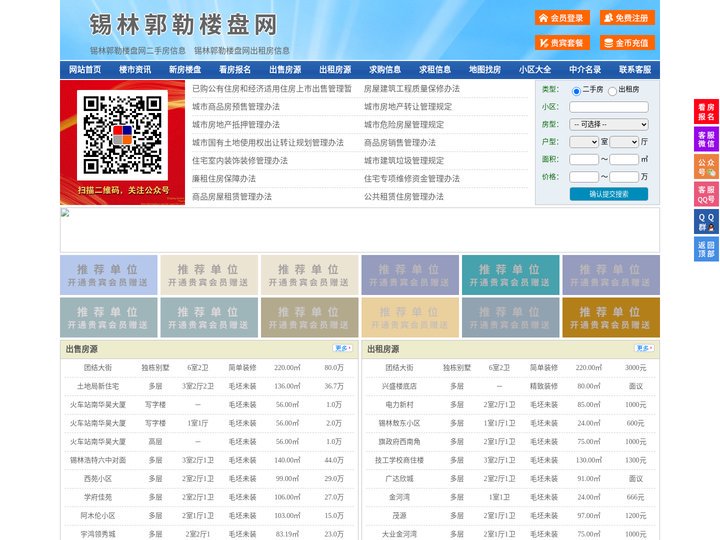The image size is (720, 540).
Task: Open the 楼市资讯 nav item
Action: (135, 70)
